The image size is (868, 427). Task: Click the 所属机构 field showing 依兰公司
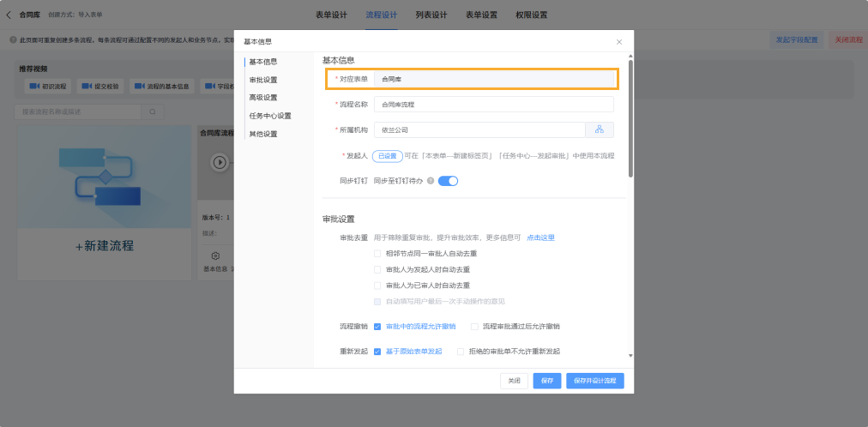pos(479,130)
